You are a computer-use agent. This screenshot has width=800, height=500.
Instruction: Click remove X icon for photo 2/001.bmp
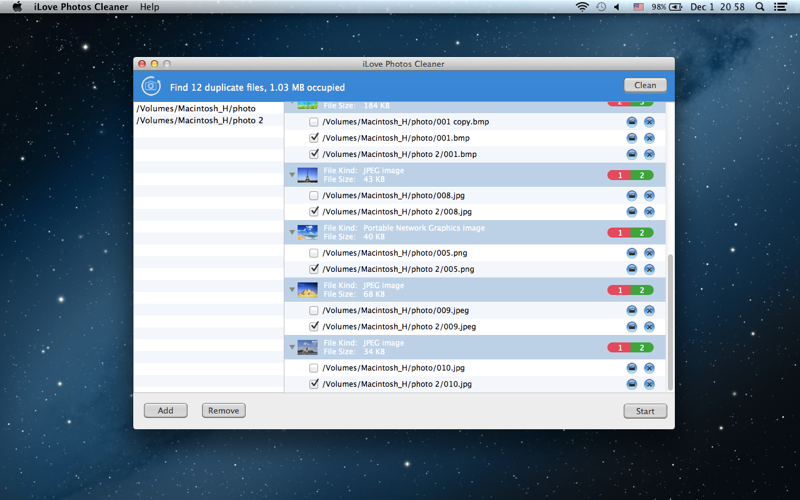pos(649,154)
